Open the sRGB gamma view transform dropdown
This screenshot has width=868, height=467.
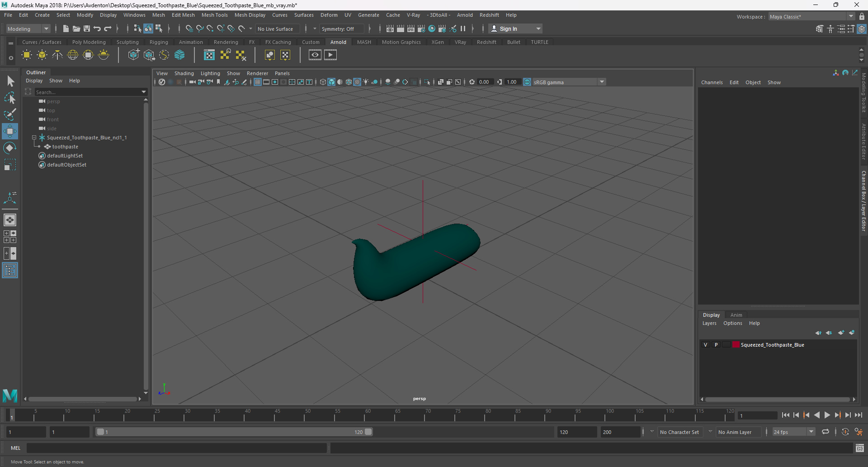(602, 82)
